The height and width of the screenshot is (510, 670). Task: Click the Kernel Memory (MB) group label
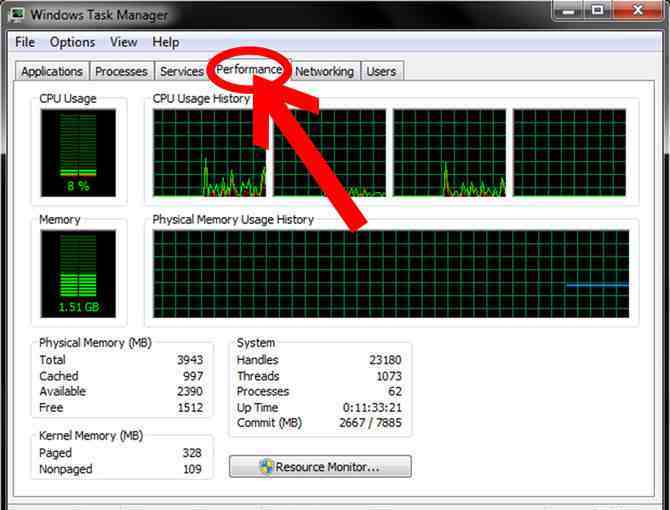(x=91, y=435)
